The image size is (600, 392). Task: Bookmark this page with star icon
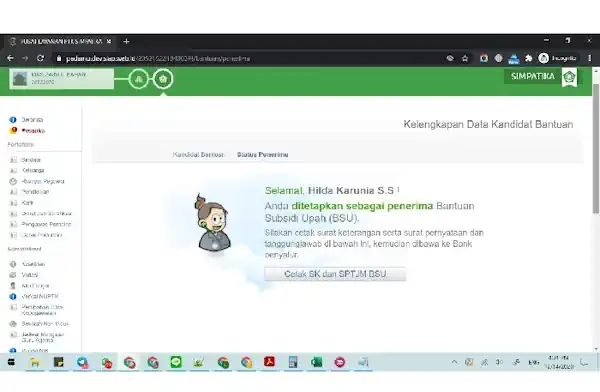click(x=465, y=58)
